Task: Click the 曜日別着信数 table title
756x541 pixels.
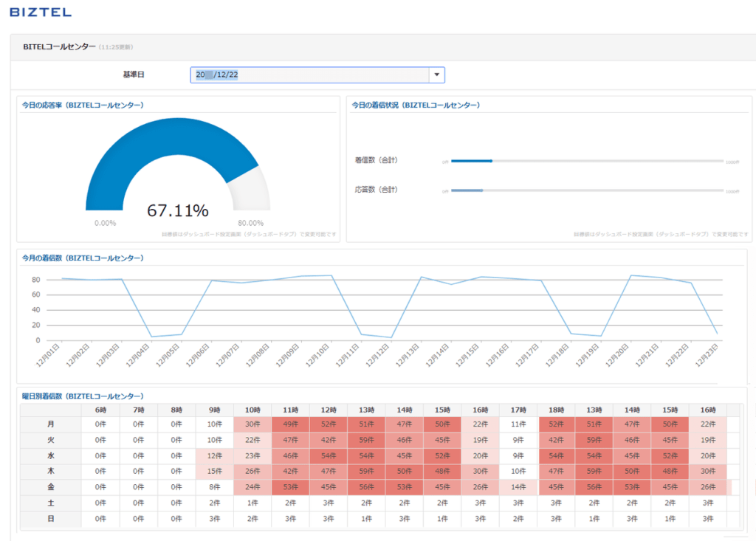Action: pos(82,396)
